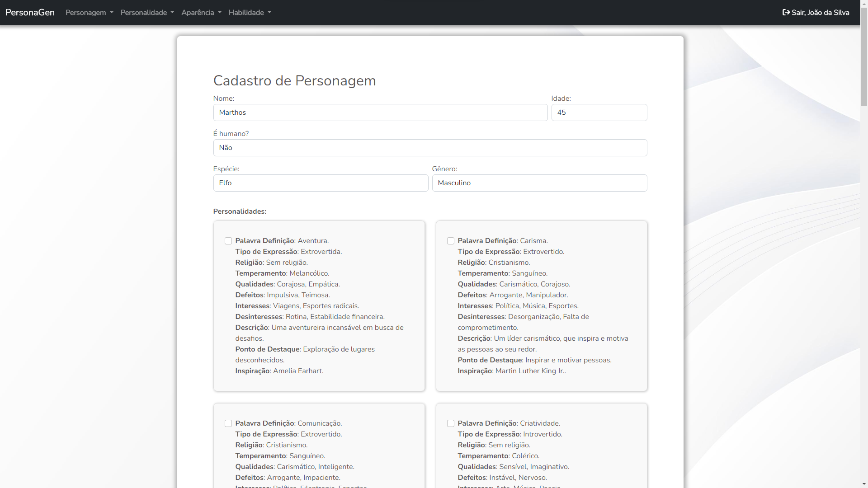Viewport: 868px width, 488px height.
Task: Click Inspiração: Amelia Earhart text
Action: point(279,371)
